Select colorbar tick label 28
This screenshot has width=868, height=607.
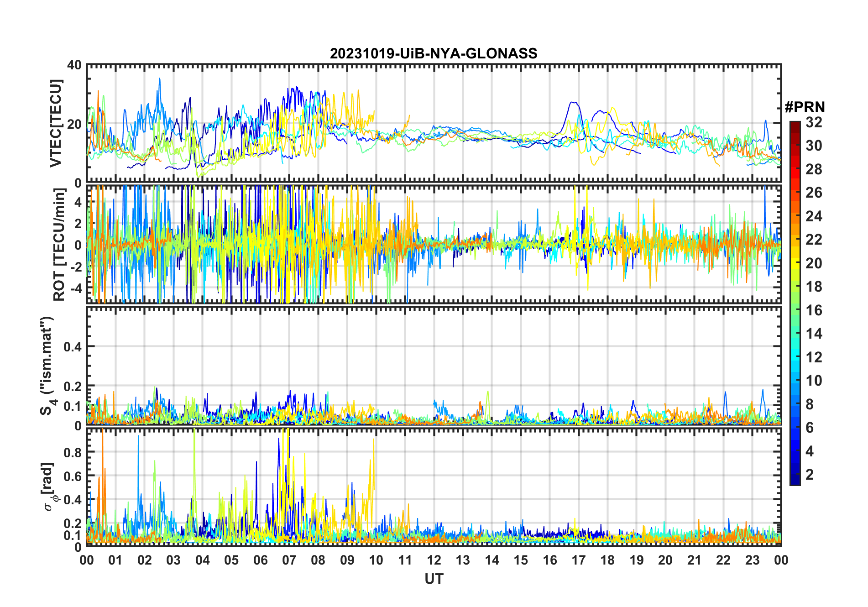(814, 169)
